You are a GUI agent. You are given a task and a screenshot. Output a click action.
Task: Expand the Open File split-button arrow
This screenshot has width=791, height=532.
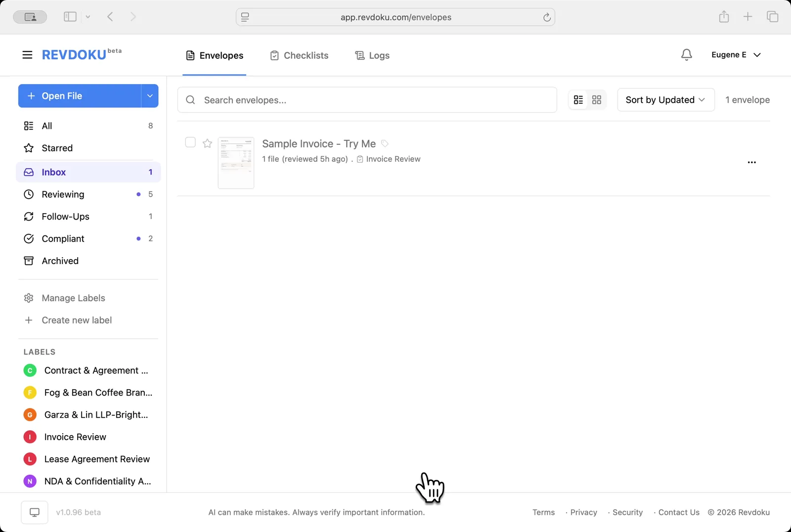point(149,95)
